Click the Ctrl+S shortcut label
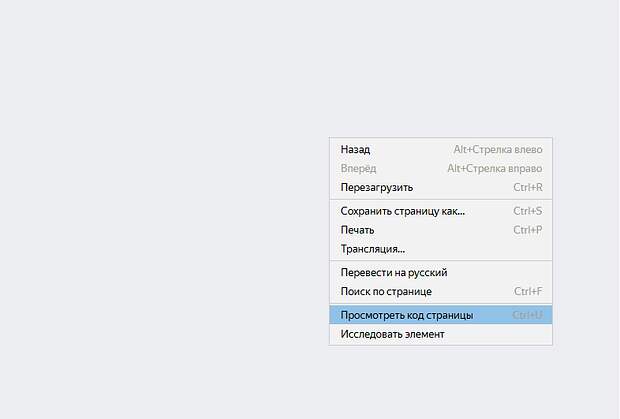Viewport: 620px width, 419px height. (527, 211)
